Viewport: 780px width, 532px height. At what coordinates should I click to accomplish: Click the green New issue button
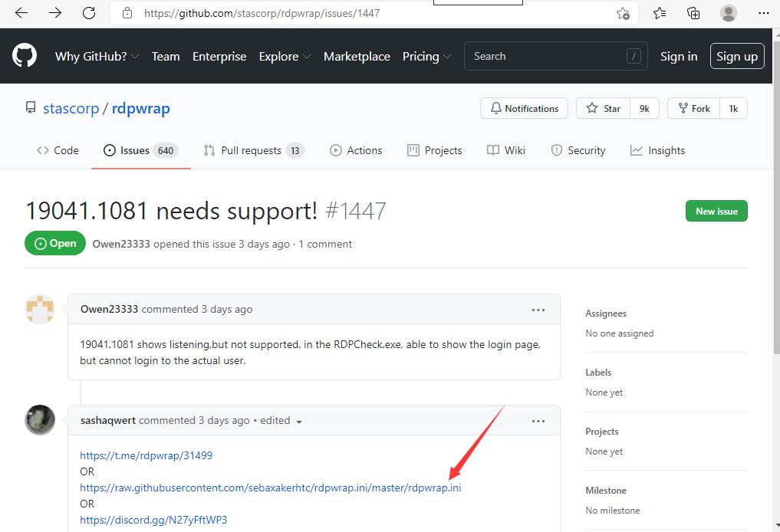716,212
